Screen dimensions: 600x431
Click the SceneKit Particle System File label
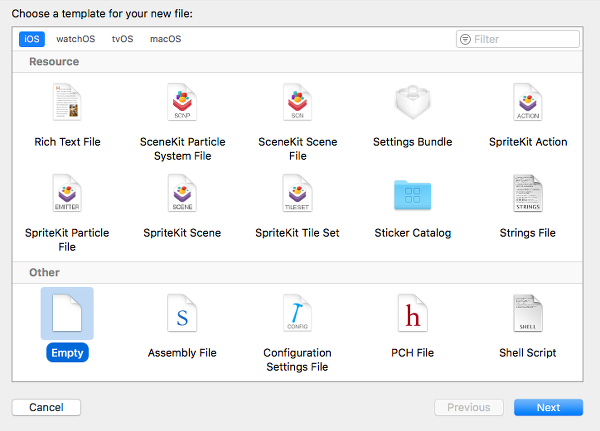click(183, 149)
